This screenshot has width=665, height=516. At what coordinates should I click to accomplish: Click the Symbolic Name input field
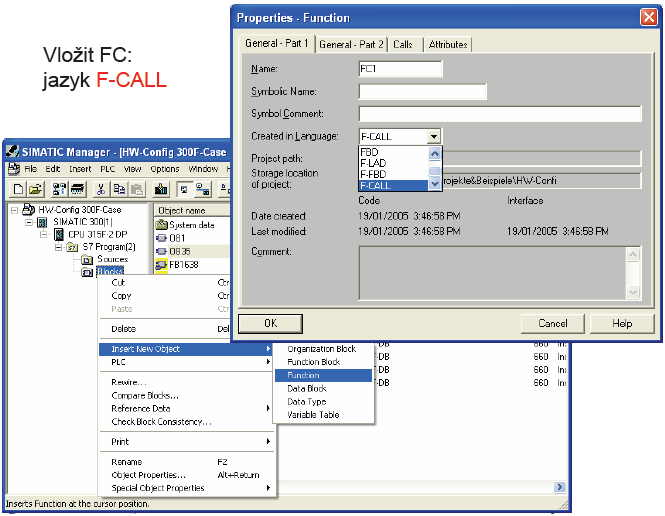click(x=422, y=92)
